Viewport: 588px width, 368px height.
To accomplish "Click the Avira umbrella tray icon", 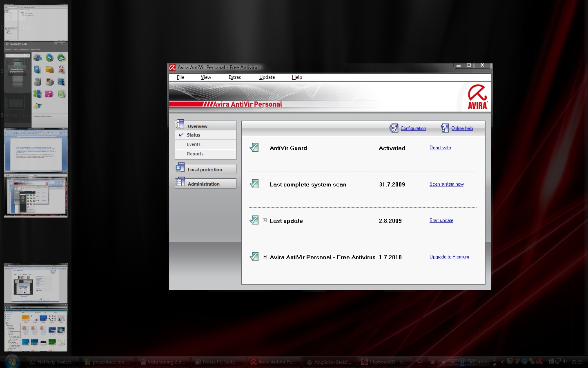I will click(x=540, y=361).
